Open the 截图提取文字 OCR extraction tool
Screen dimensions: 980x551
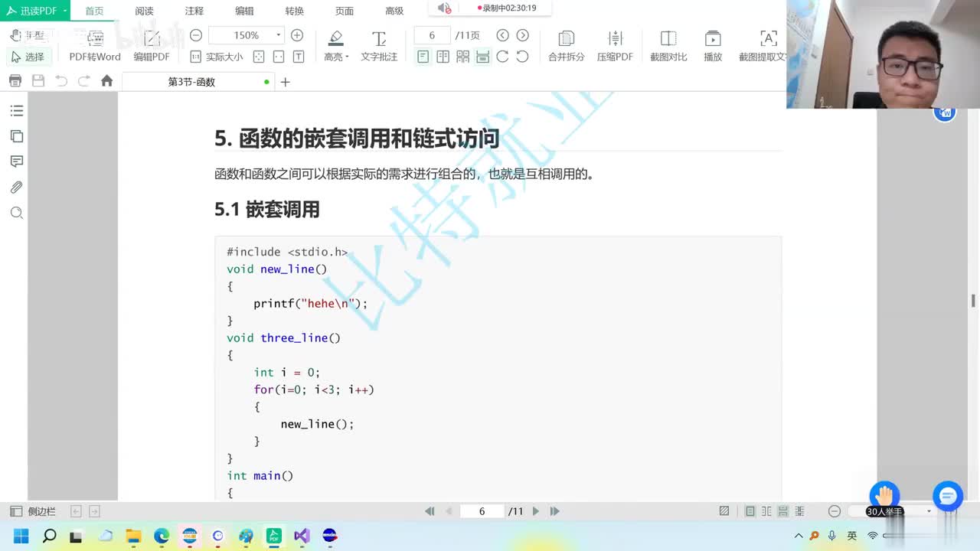pos(763,47)
